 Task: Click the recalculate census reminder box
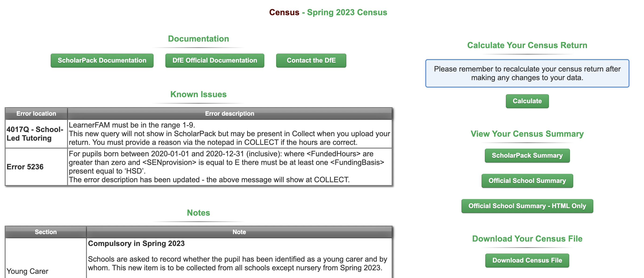tap(527, 73)
